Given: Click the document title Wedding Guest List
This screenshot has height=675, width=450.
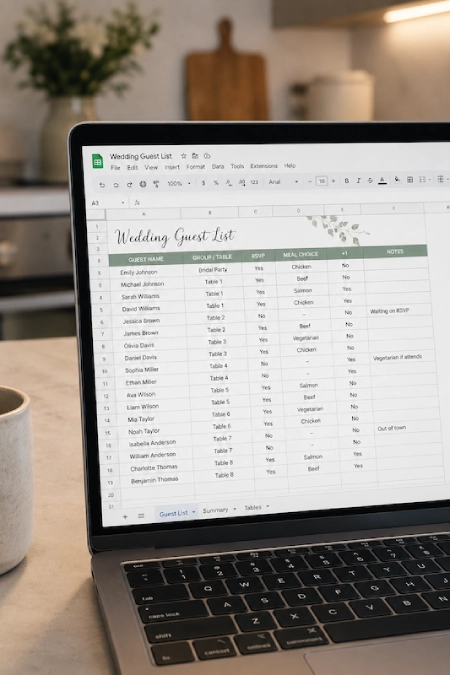Looking at the screenshot, I should click(x=140, y=156).
